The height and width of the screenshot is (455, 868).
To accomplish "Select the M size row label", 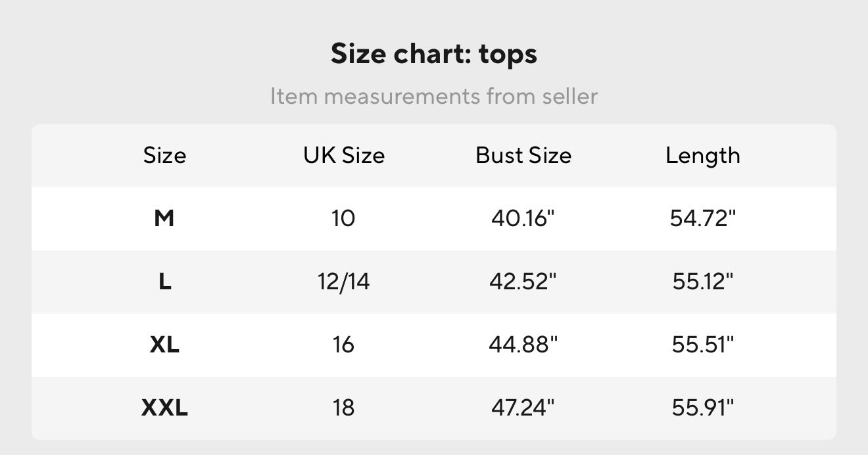I will click(164, 218).
